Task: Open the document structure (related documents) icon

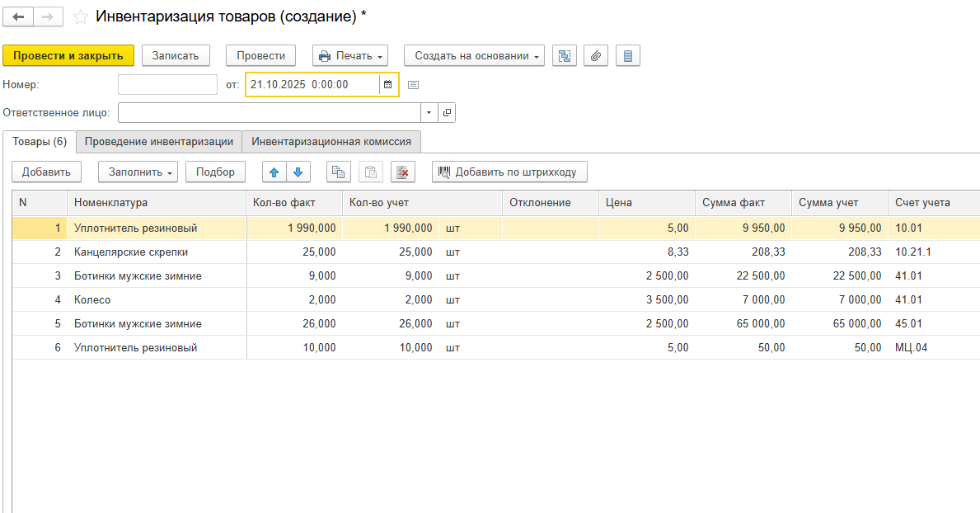Action: point(564,55)
